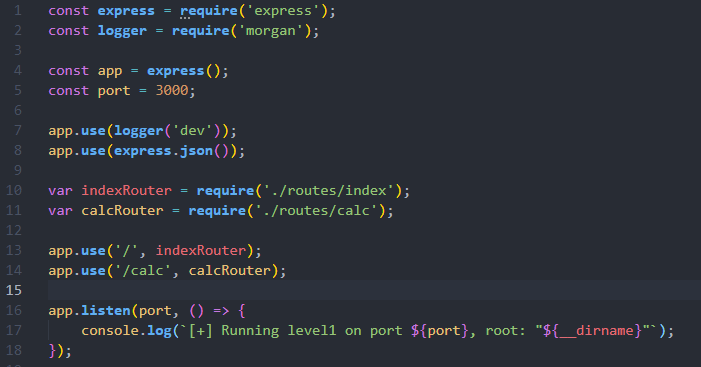Click calcRouter declaration on line 11
Viewport: 701px width, 367px height.
pos(122,211)
